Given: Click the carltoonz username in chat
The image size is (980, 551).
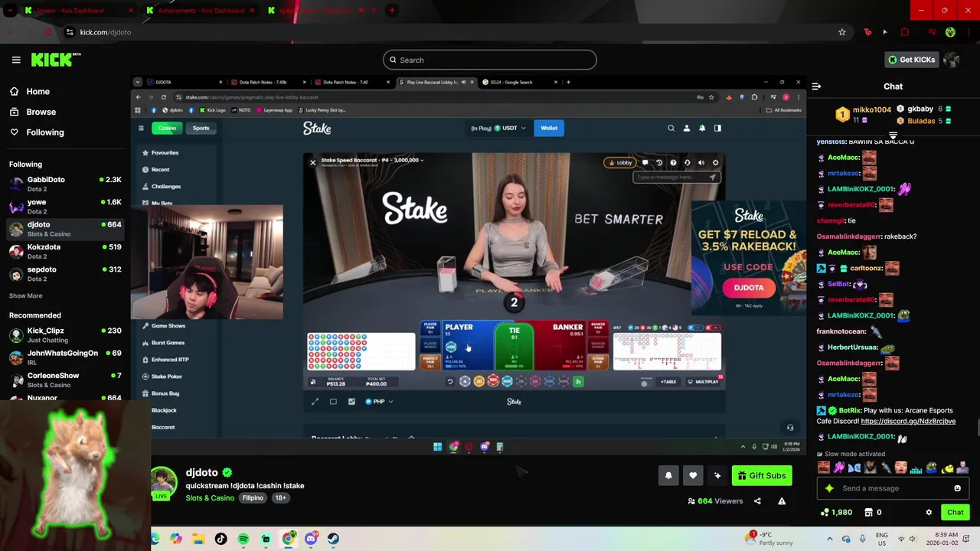Looking at the screenshot, I should [x=866, y=268].
